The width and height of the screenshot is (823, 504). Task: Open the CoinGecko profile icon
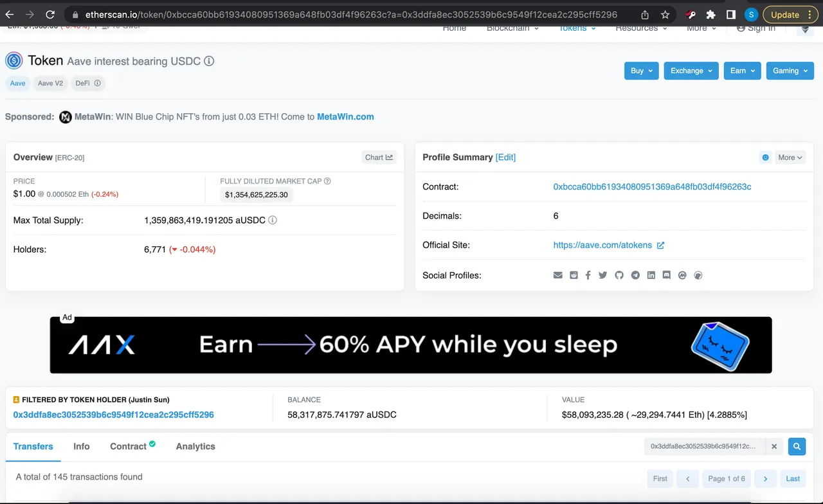(x=698, y=275)
